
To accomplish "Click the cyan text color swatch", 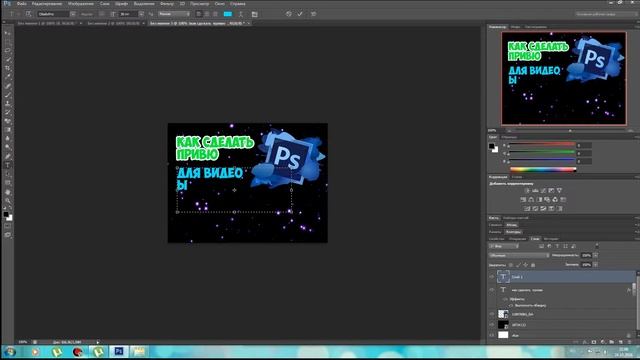I will point(228,14).
